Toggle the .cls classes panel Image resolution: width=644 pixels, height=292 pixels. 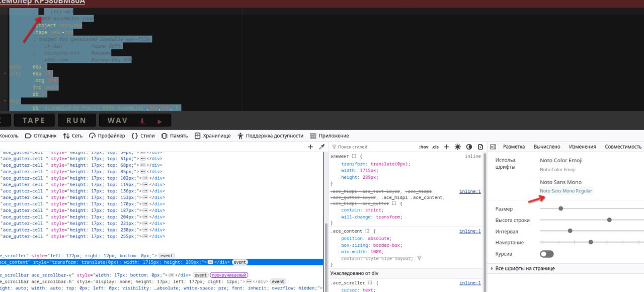tap(435, 147)
